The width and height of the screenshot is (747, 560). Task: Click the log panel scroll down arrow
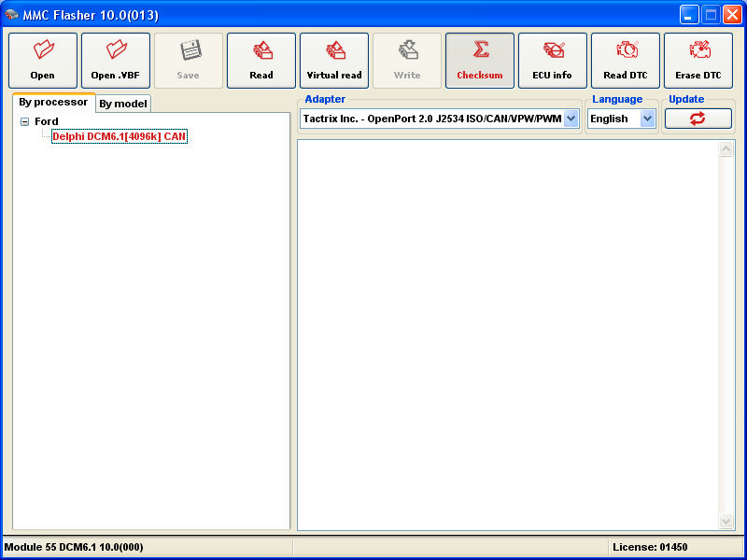(x=726, y=521)
